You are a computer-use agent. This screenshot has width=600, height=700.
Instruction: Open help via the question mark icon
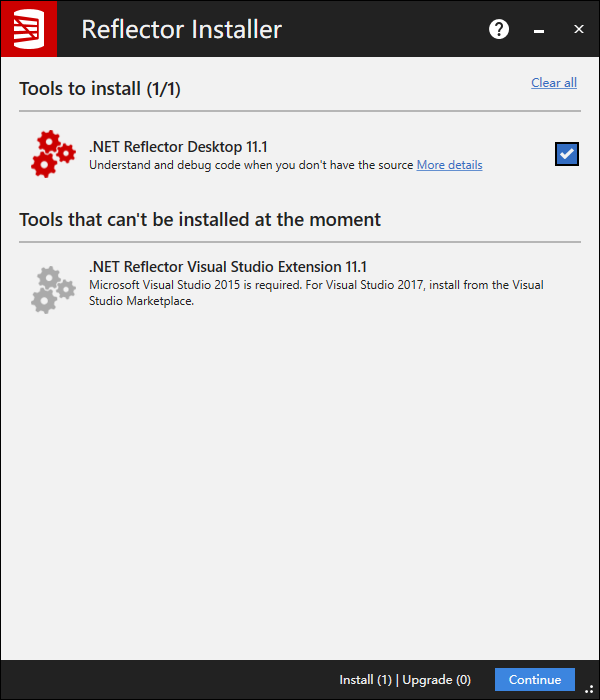coord(499,29)
